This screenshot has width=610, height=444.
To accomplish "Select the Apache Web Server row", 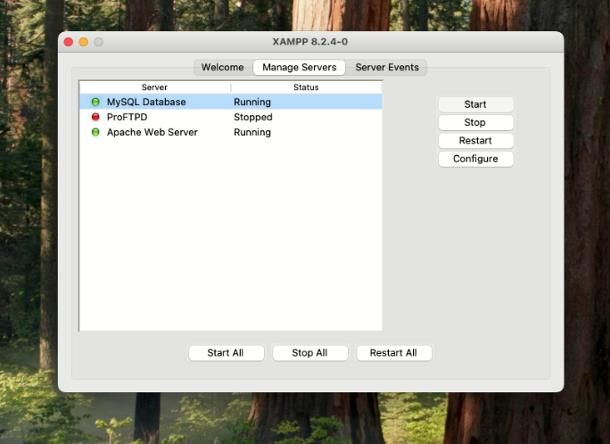I will coord(231,132).
